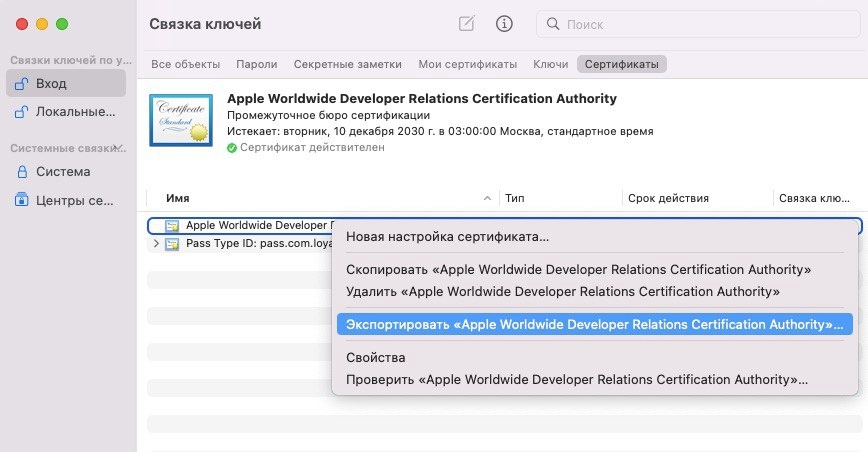Viewport: 868px width, 452px height.
Task: Click the unlocked padlock icon next to Локальные
Action: 22,112
